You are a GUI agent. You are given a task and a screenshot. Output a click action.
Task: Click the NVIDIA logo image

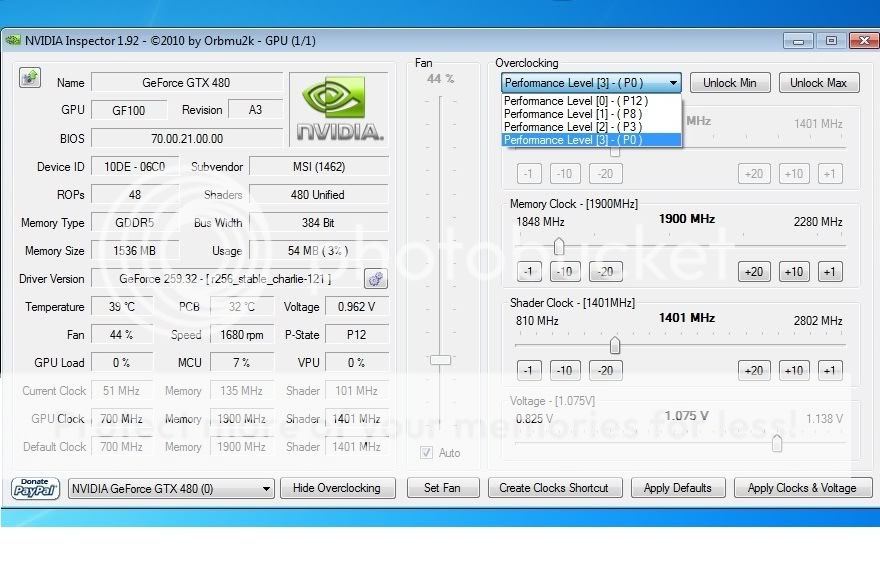click(x=338, y=109)
